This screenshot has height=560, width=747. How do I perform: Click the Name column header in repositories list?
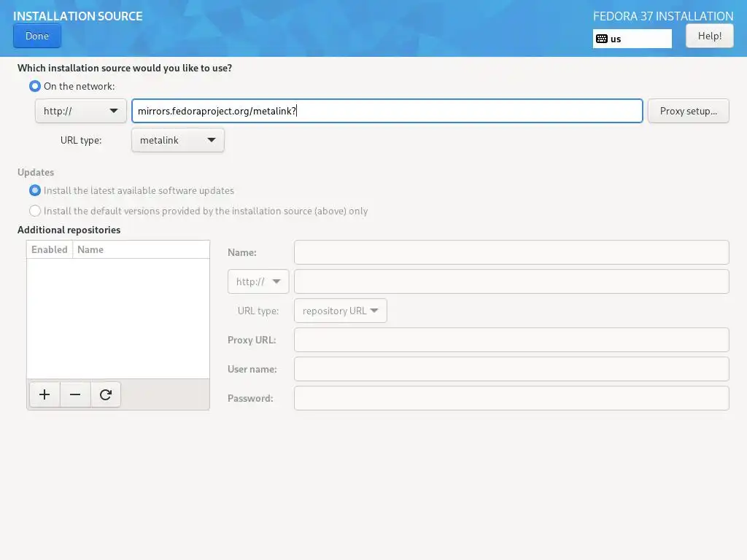click(141, 249)
